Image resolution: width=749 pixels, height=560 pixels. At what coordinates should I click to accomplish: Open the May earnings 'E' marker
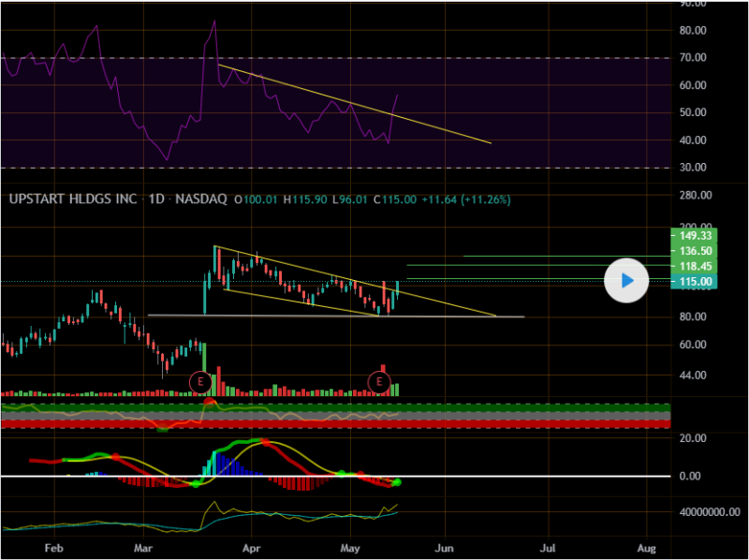click(x=379, y=381)
